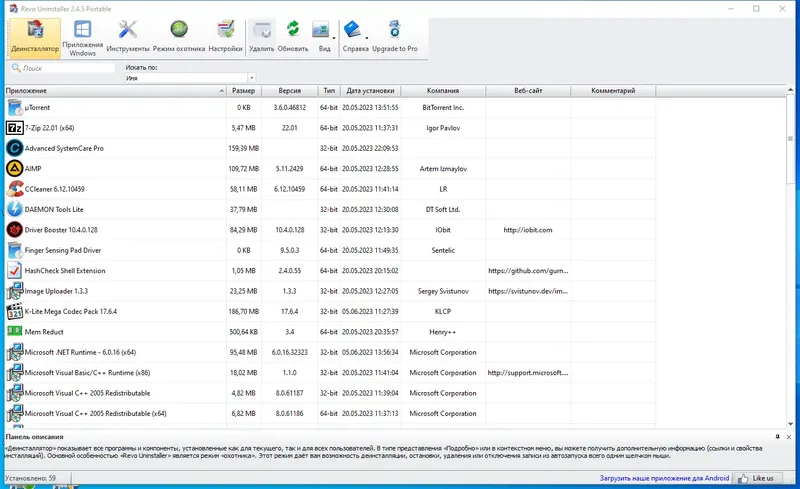Click the scroll-down arrow of the list

tap(790, 424)
